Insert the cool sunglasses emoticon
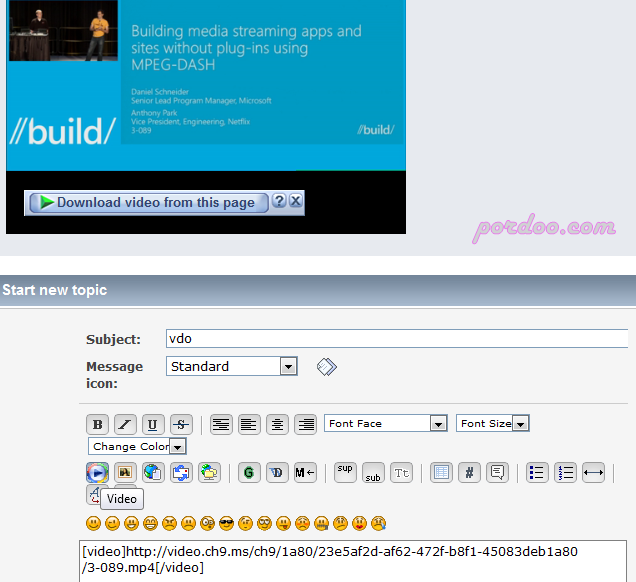 point(226,523)
